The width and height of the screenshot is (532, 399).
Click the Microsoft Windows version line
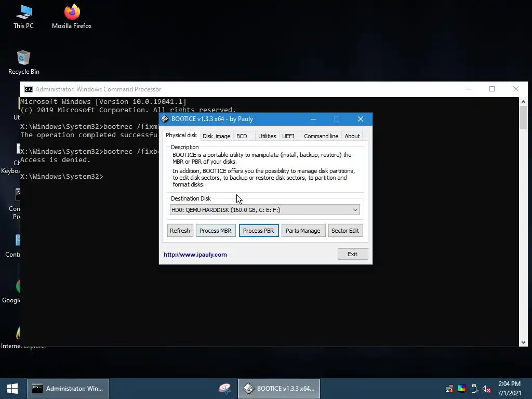coord(103,101)
